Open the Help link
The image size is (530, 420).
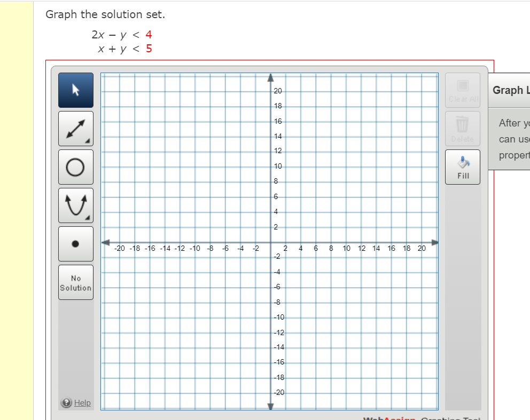coord(81,403)
